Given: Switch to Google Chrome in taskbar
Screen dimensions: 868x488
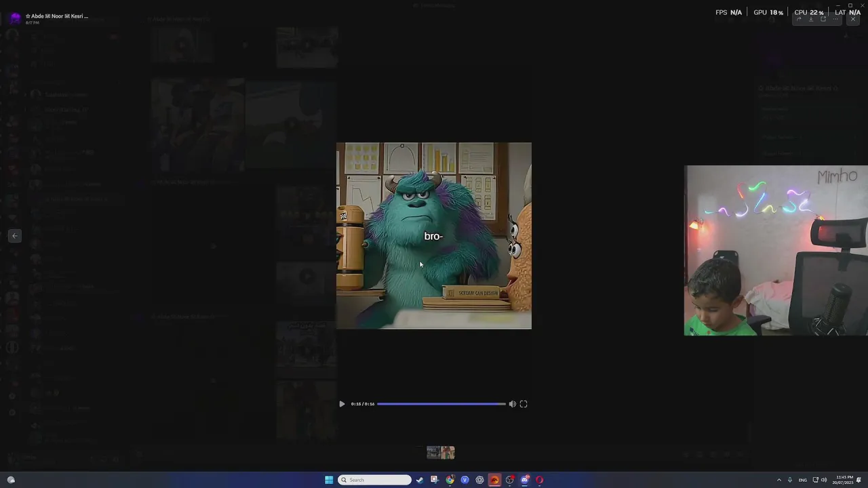Looking at the screenshot, I should tap(450, 480).
